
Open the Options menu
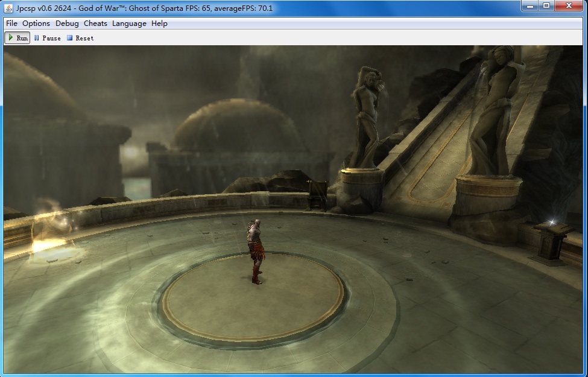36,24
